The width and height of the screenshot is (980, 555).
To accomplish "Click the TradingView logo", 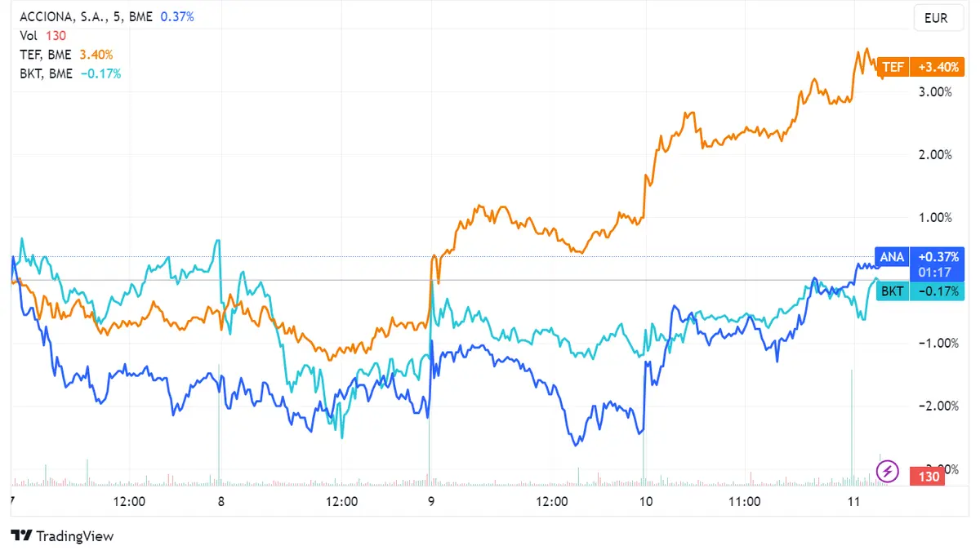I will tap(61, 536).
